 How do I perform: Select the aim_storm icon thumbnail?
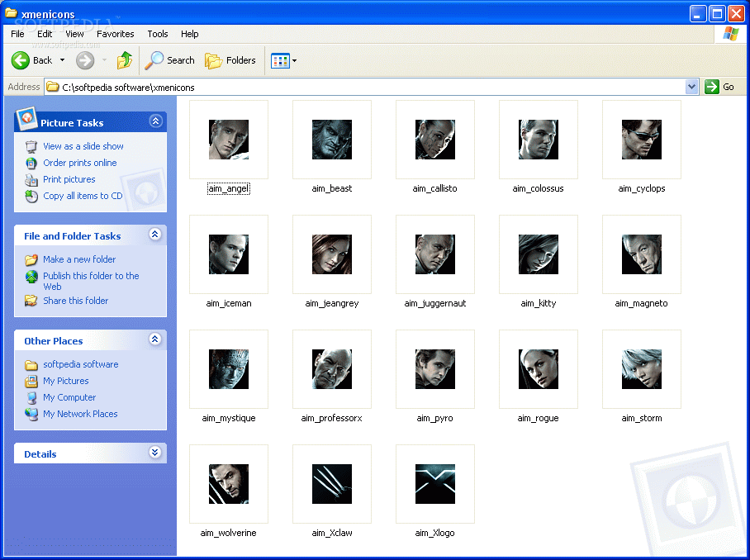642,369
